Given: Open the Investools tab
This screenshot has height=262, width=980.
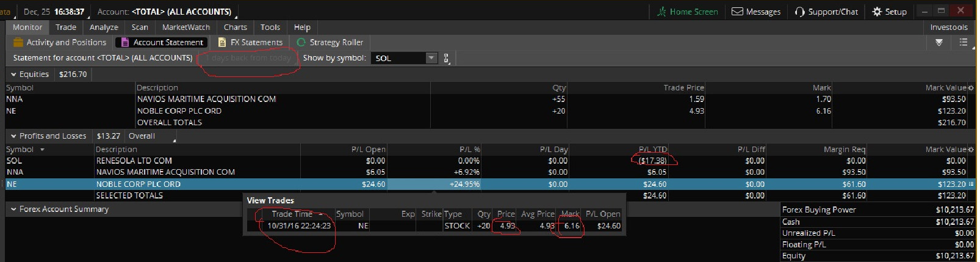Looking at the screenshot, I should pos(949,27).
